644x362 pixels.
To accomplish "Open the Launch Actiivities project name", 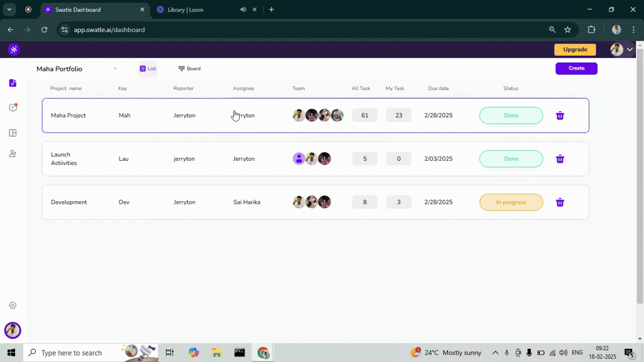I will (x=64, y=159).
